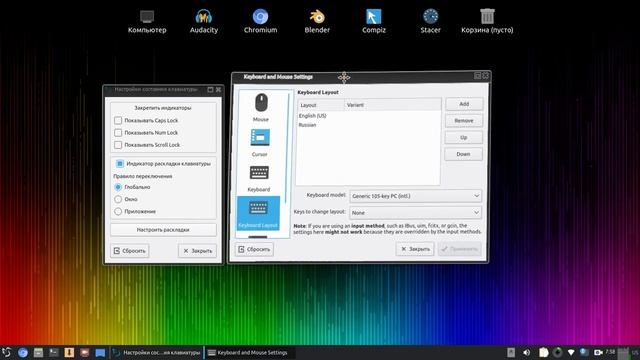
Task: Switch to Настройки состояния клавиатуры taskbar window
Action: pyautogui.click(x=157, y=353)
